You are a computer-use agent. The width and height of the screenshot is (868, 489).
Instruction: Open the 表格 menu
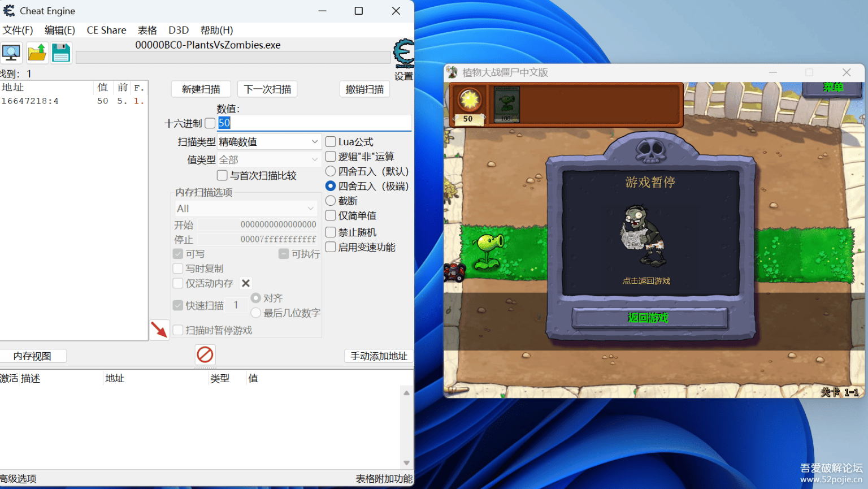pos(147,31)
